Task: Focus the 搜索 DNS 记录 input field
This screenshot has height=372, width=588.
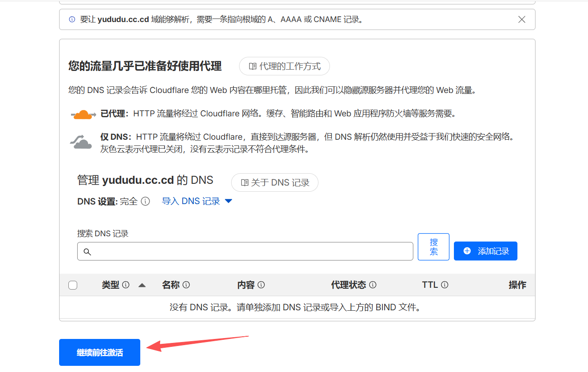Action: click(245, 251)
